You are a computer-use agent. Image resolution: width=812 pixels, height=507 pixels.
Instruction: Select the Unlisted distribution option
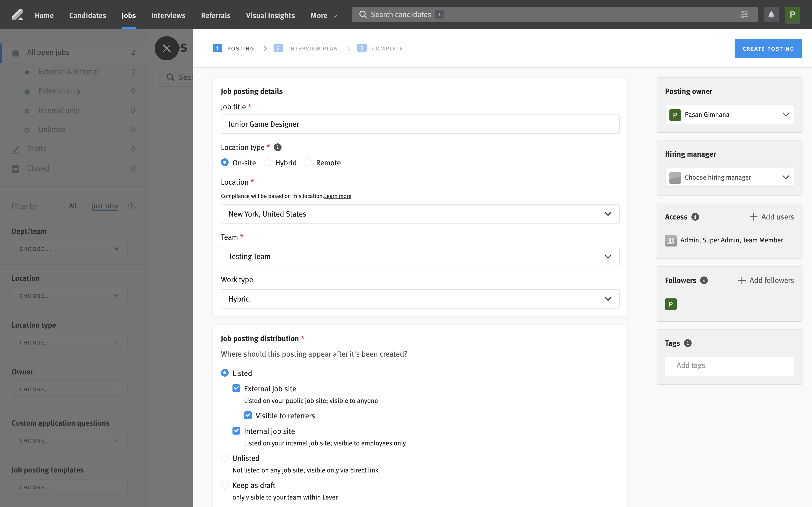point(225,458)
